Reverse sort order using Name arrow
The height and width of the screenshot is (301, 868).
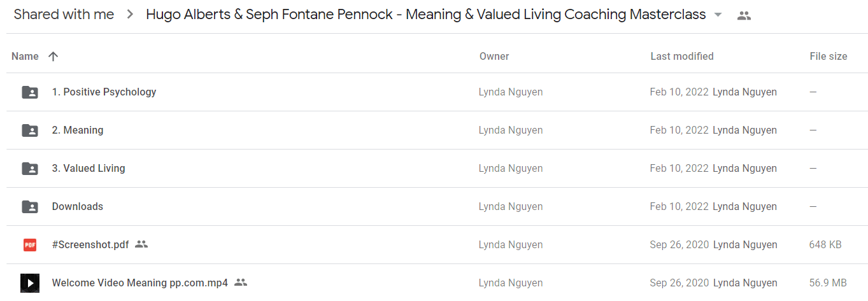[x=53, y=57]
